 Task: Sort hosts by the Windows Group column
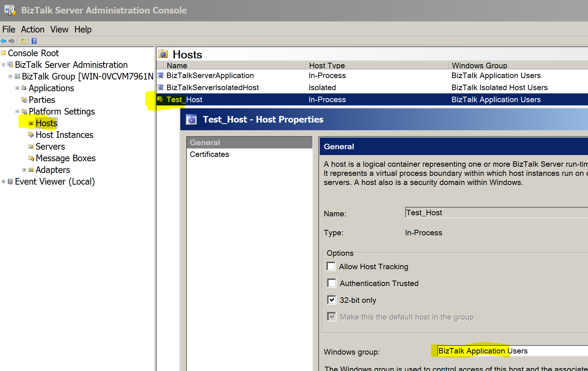[518, 65]
